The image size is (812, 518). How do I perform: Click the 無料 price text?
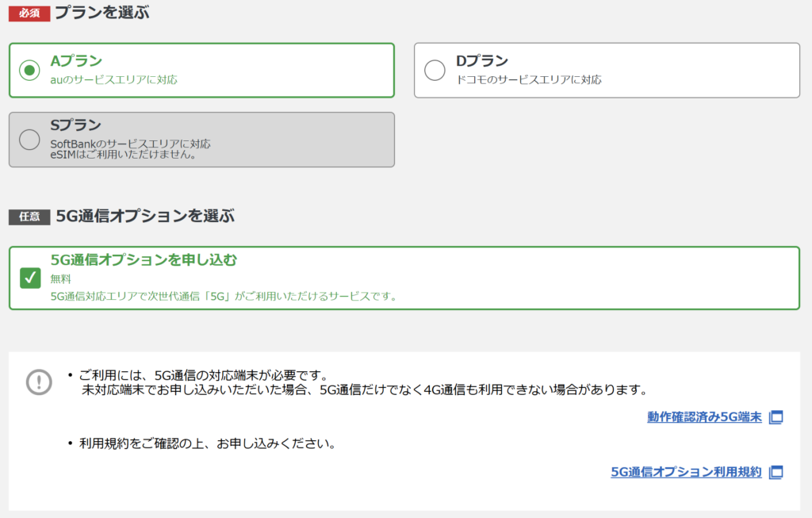(60, 279)
